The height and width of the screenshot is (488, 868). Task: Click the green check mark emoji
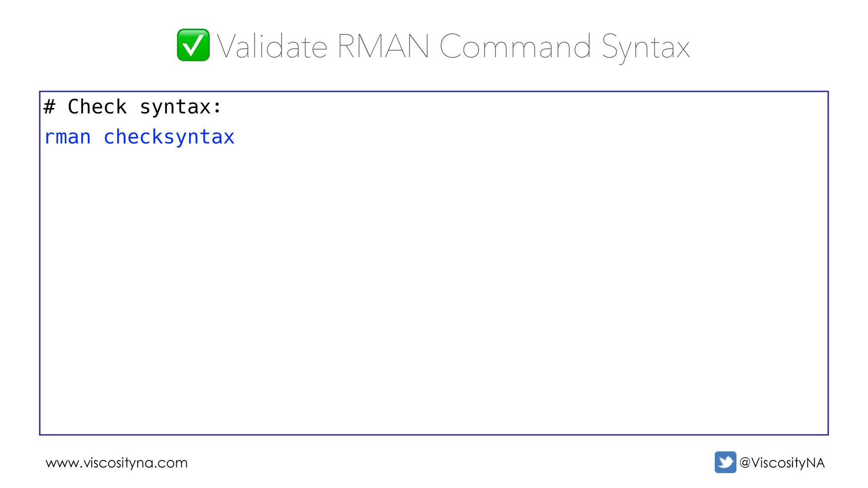pyautogui.click(x=193, y=45)
